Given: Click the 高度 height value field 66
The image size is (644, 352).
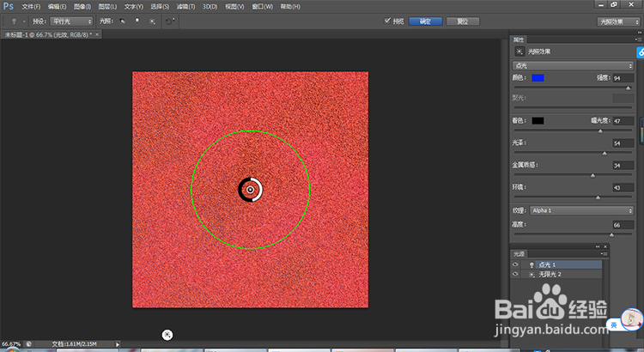Looking at the screenshot, I should coord(623,225).
